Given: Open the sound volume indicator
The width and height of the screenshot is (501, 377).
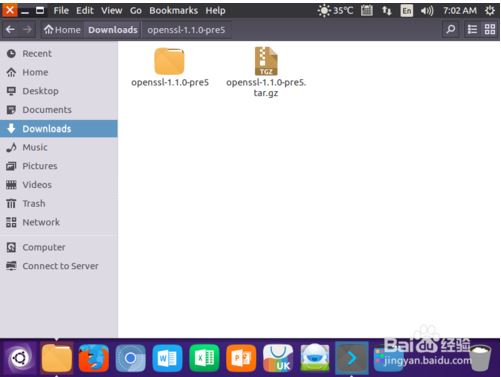Looking at the screenshot, I should tap(427, 11).
